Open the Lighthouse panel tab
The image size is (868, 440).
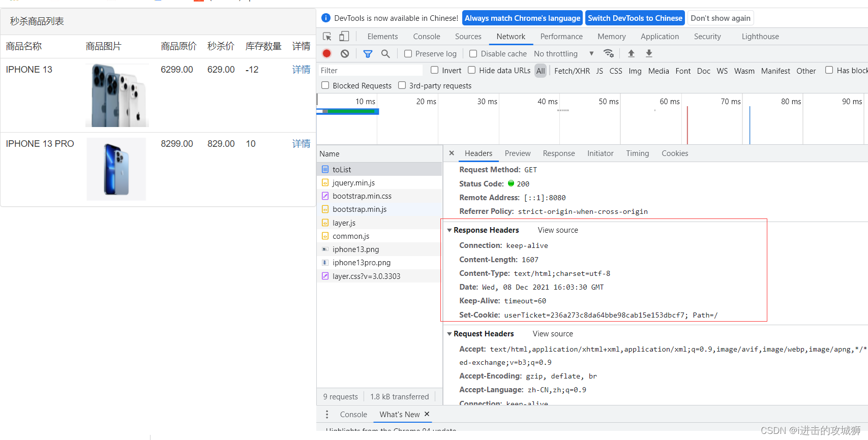760,37
